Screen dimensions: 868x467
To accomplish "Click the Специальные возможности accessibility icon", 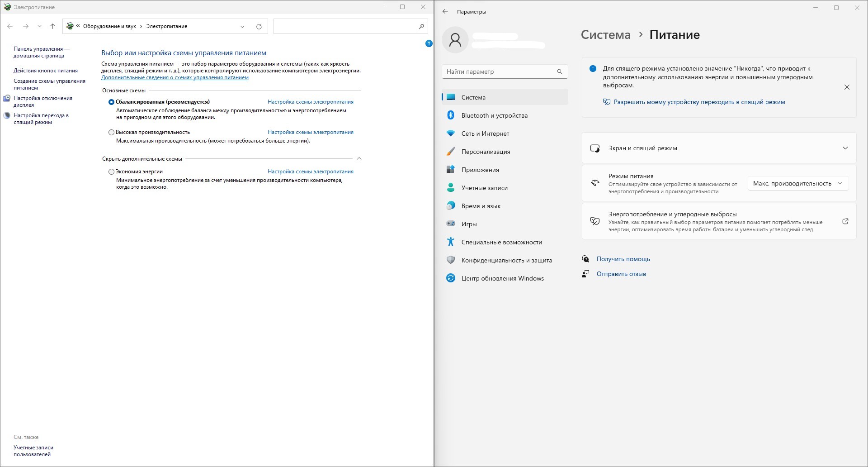I will pyautogui.click(x=451, y=242).
